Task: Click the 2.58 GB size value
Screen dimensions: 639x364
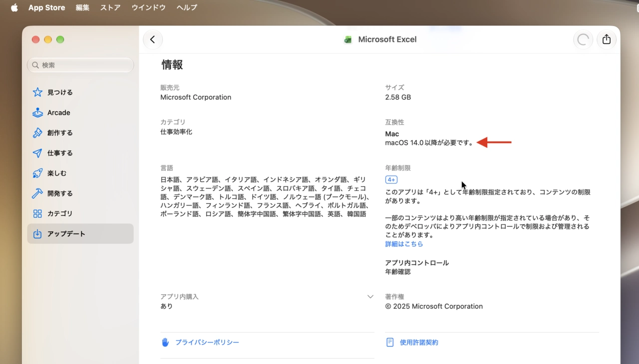Action: point(398,97)
